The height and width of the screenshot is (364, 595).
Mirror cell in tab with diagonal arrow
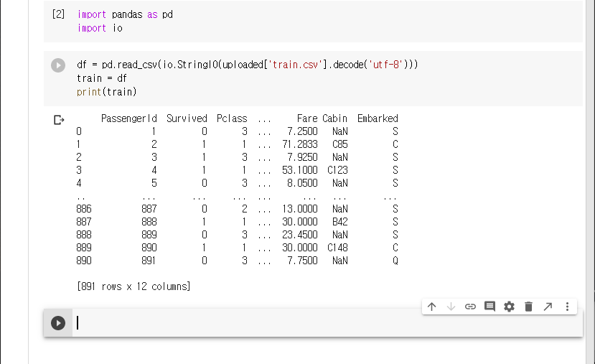coord(548,307)
